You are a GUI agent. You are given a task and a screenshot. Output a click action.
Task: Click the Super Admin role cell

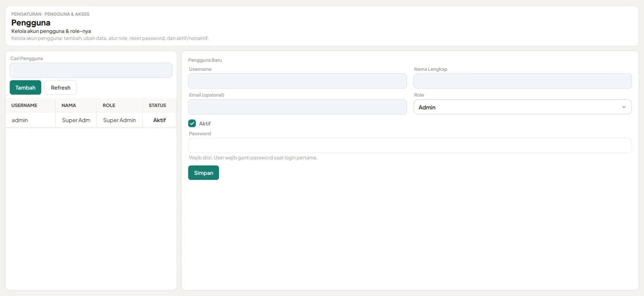120,120
